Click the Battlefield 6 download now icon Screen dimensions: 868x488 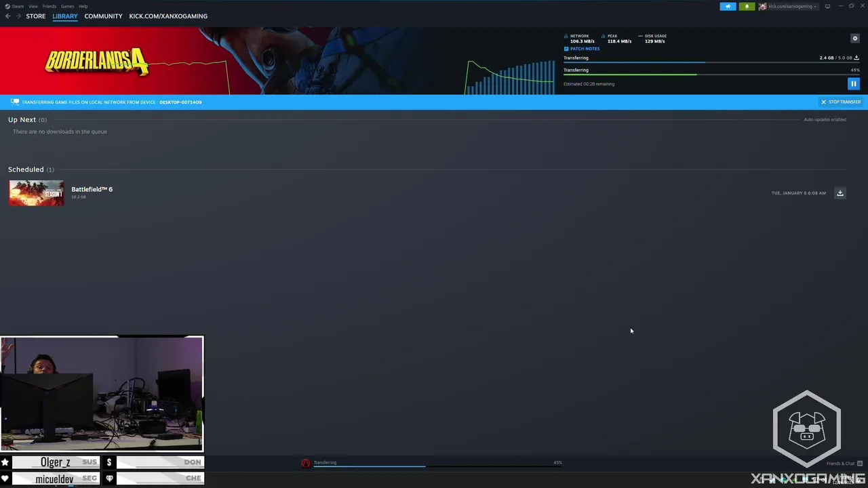[840, 193]
